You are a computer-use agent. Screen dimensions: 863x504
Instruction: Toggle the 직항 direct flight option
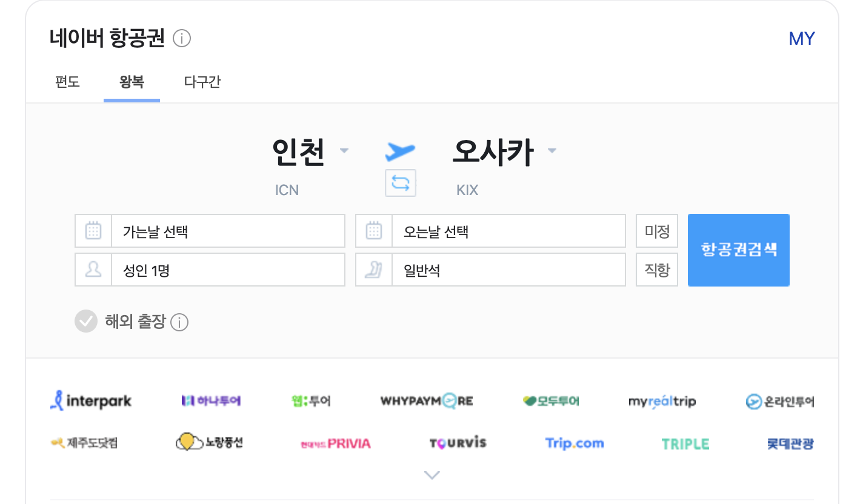(x=656, y=270)
